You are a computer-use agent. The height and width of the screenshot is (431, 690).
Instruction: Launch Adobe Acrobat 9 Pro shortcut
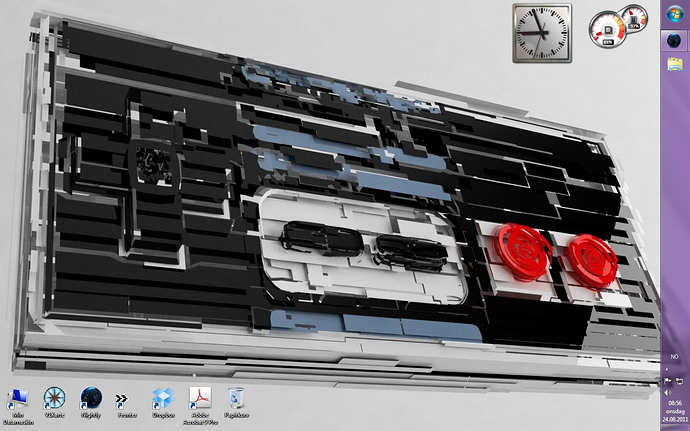(x=200, y=400)
